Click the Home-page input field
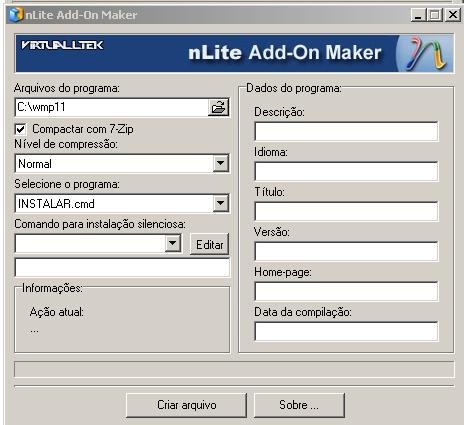464x425 pixels. (346, 291)
